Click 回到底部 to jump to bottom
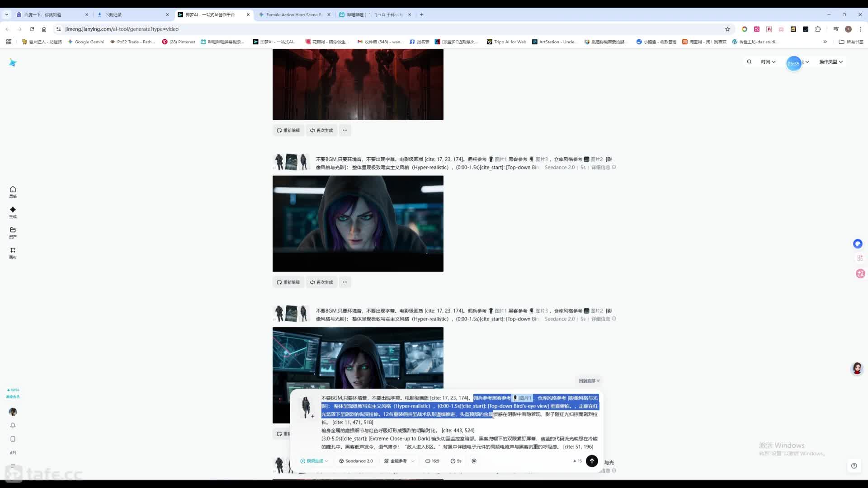Screen dimensions: 868x488 (587, 380)
